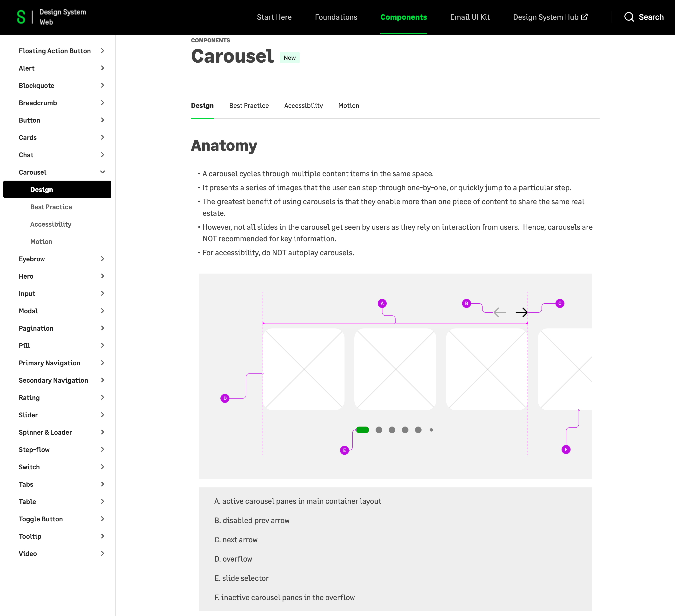Expand the Button section chevron

(102, 120)
